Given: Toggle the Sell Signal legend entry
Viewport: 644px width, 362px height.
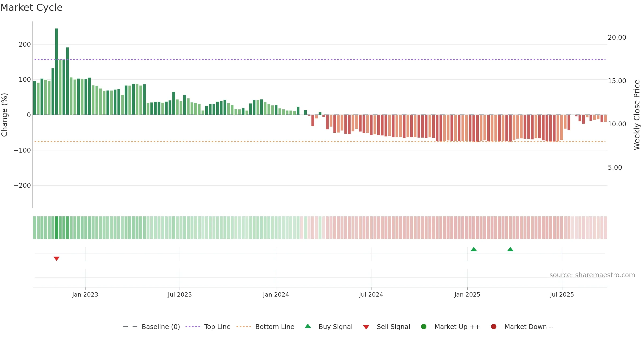Looking at the screenshot, I should click(386, 327).
